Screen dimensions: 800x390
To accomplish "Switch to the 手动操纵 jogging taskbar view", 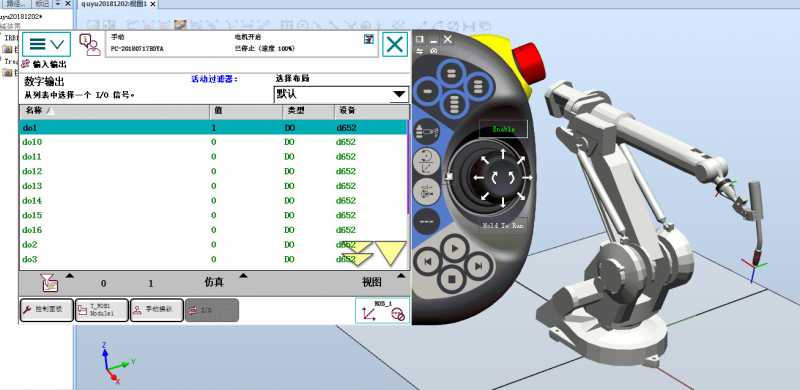I will [157, 310].
